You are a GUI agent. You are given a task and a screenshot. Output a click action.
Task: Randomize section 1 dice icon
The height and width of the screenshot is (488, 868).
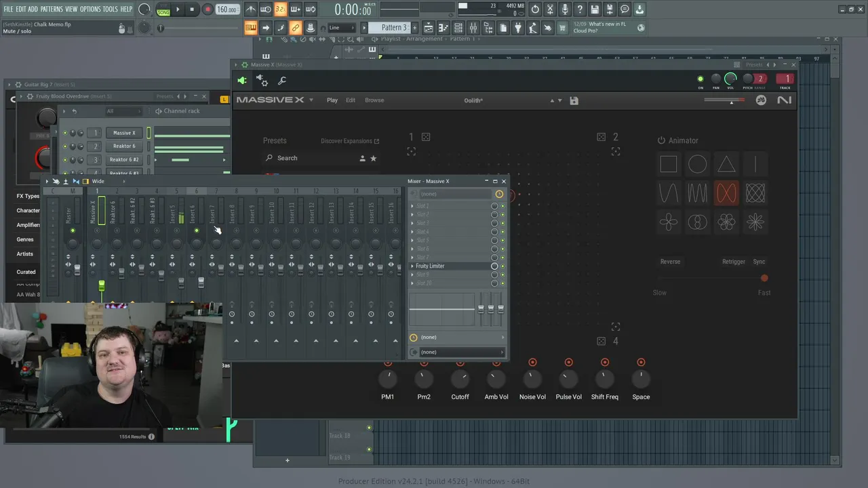click(x=426, y=137)
